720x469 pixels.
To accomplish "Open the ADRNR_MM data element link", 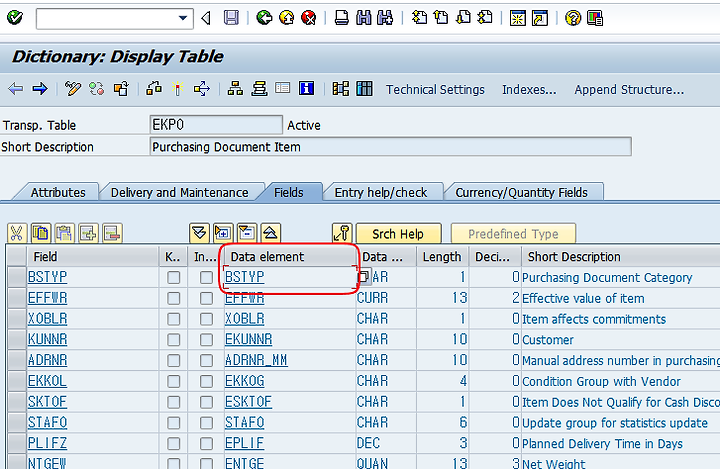I will (x=256, y=360).
